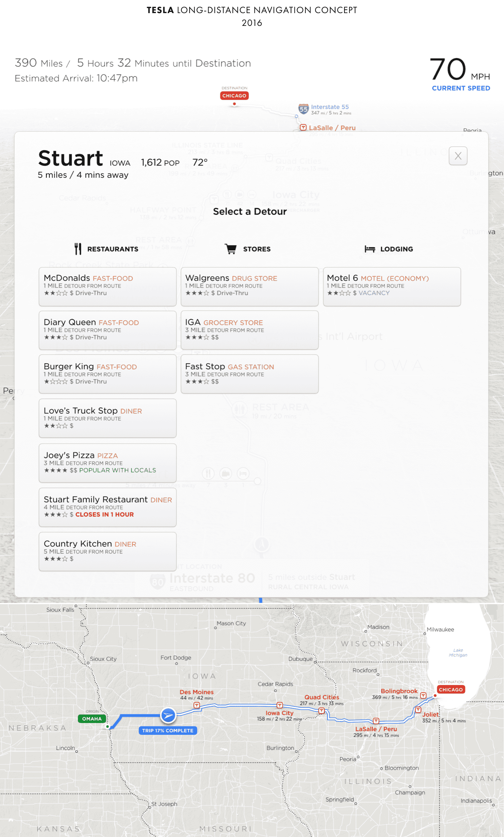Click the Estimated Arrival 10:47pm text
This screenshot has width=504, height=837.
76,78
